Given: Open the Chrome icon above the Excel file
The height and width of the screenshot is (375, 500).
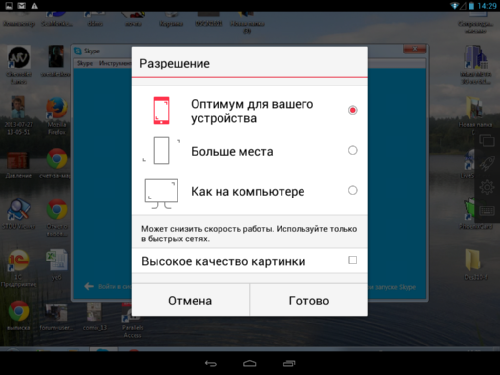Looking at the screenshot, I should coord(57,217).
